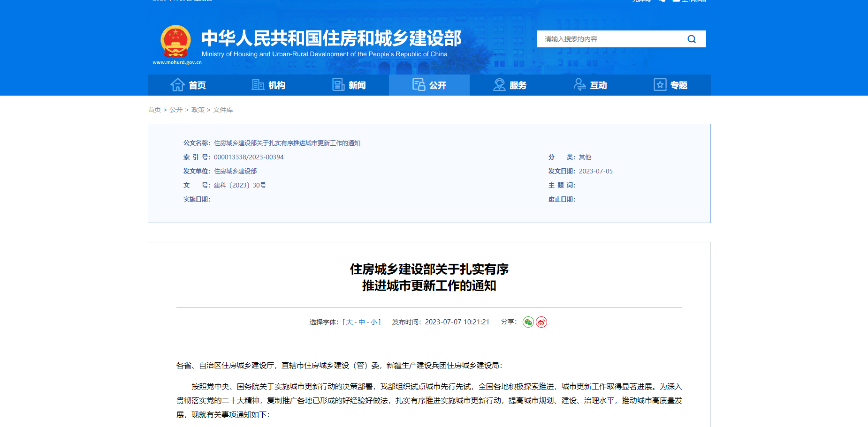Focus the search input box
The width and height of the screenshot is (868, 427).
610,39
